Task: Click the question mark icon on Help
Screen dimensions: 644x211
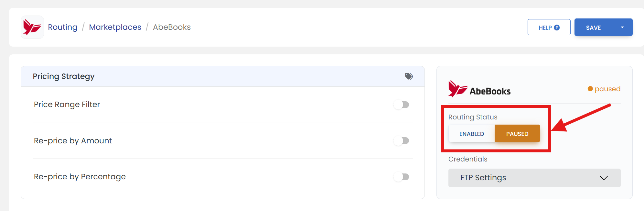Action: tap(557, 28)
